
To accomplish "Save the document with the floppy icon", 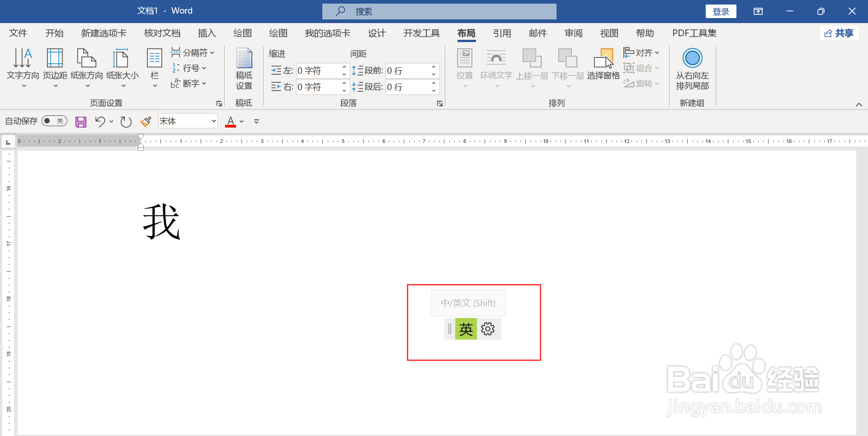I will tap(81, 122).
